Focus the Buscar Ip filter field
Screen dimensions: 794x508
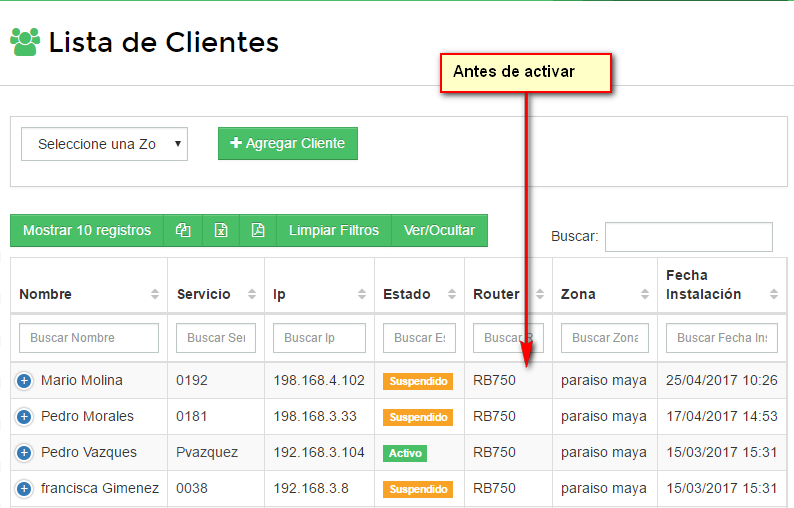point(319,338)
